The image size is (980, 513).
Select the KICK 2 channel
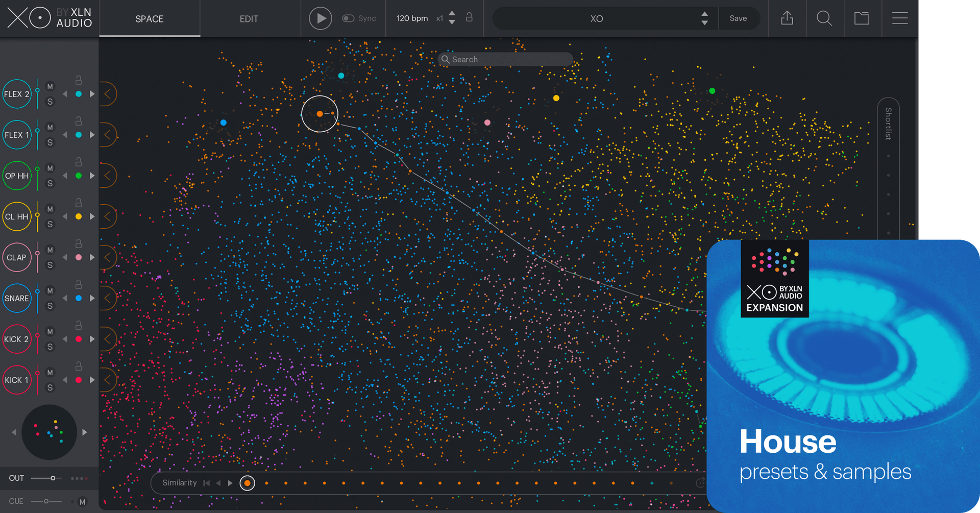coord(17,339)
